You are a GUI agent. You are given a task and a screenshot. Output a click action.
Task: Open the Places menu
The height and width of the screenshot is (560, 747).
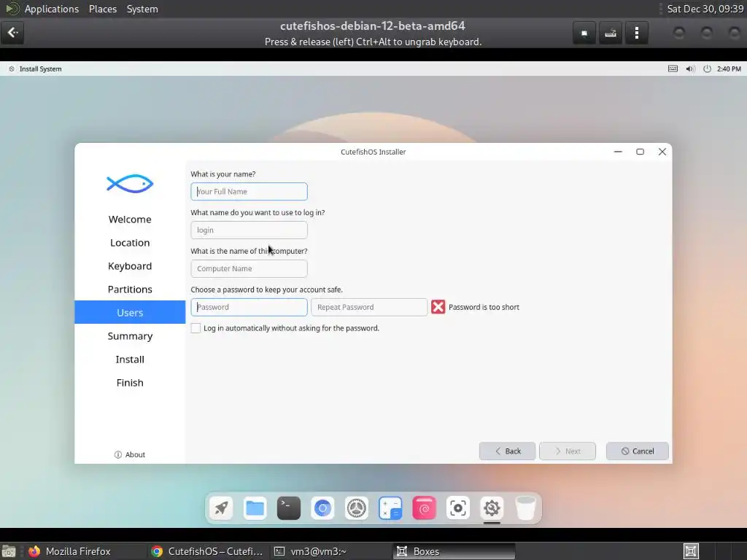(x=103, y=9)
